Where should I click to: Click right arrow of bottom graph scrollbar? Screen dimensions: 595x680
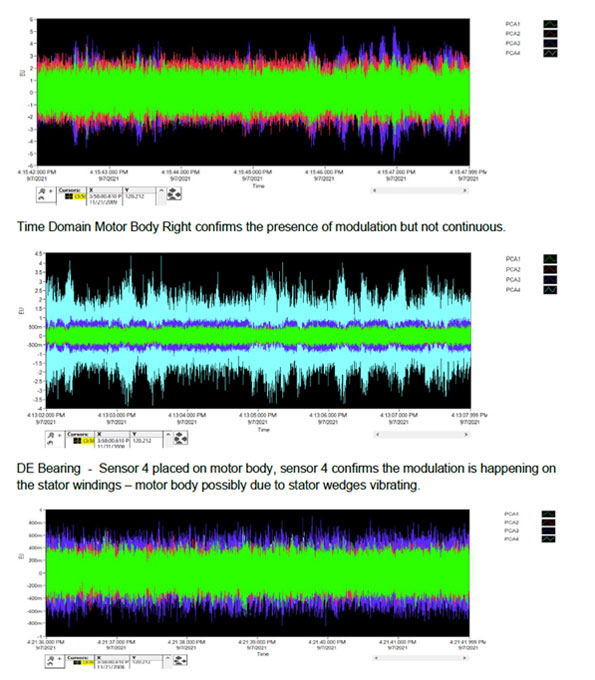coord(464,658)
